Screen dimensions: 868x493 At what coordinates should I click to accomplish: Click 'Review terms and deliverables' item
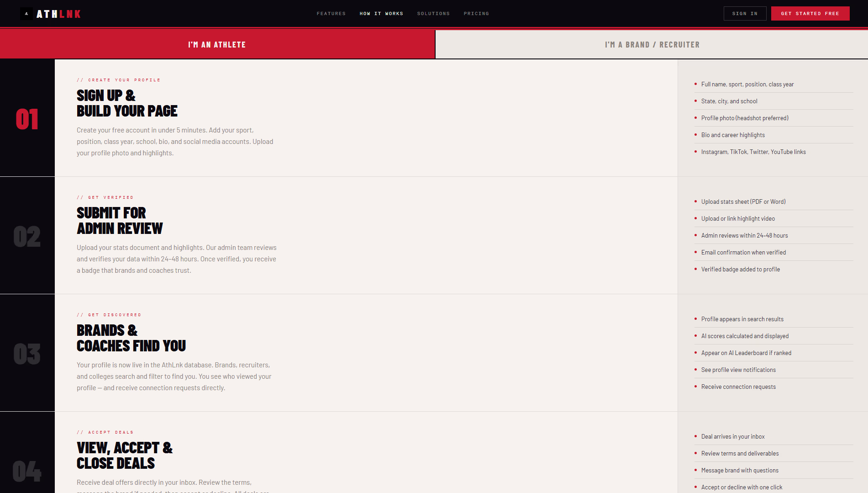740,454
